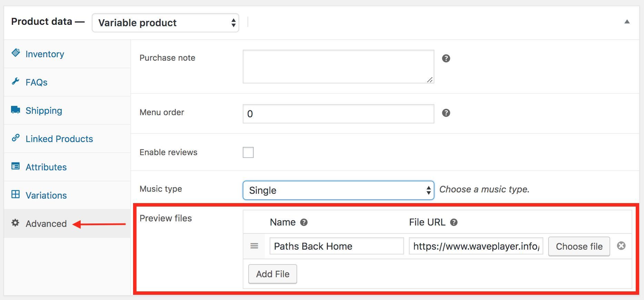Click the Add File button
Screen dimensions: 644x300
coord(272,274)
